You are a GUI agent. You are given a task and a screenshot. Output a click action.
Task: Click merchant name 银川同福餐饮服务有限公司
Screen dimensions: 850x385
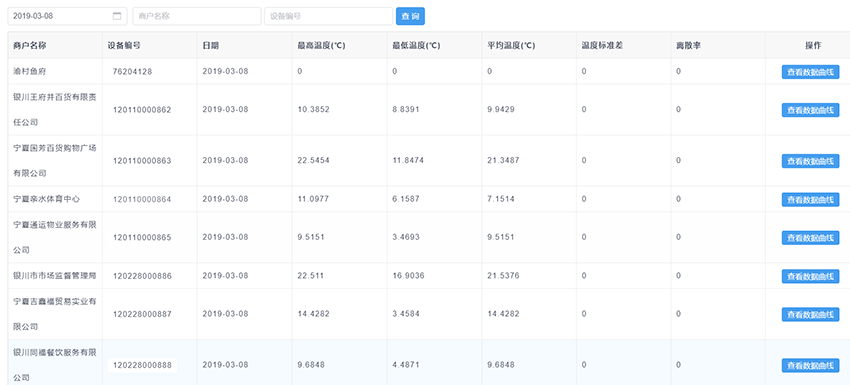coord(55,365)
